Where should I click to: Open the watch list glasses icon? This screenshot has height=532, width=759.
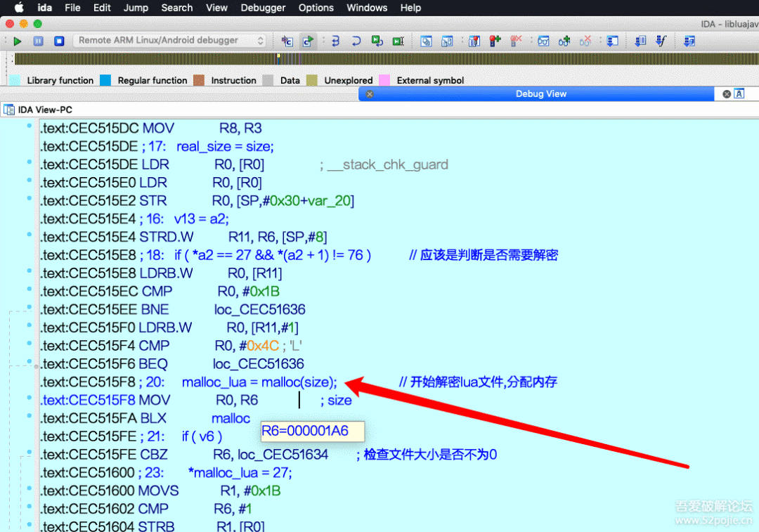pos(543,41)
